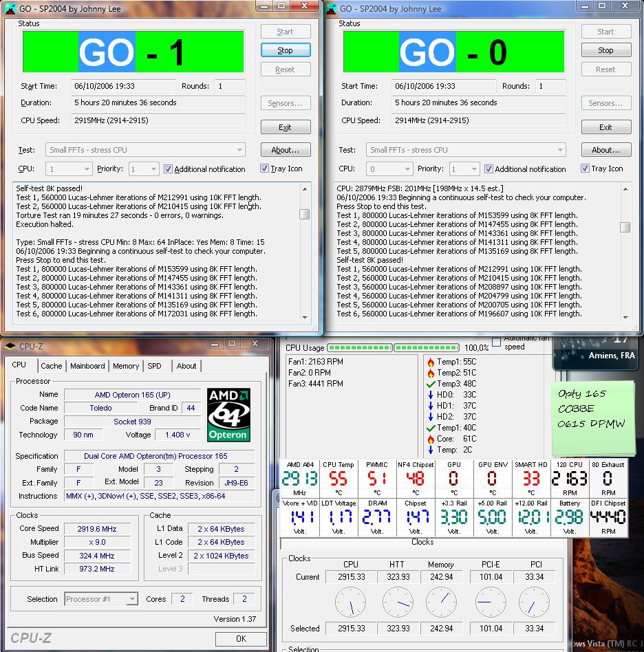Viewport: 644px width, 652px height.
Task: Open About in the GO - 0 window
Action: coord(605,150)
